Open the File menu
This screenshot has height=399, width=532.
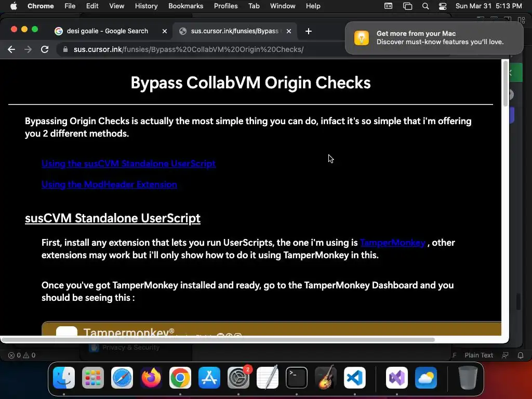70,6
